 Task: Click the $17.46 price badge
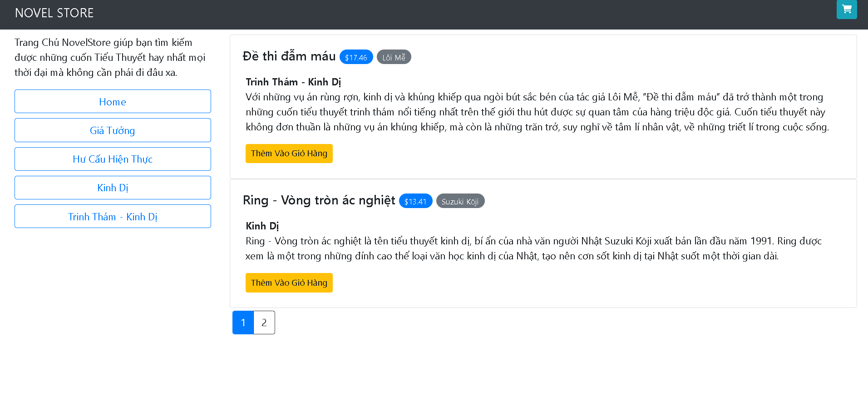click(x=356, y=57)
